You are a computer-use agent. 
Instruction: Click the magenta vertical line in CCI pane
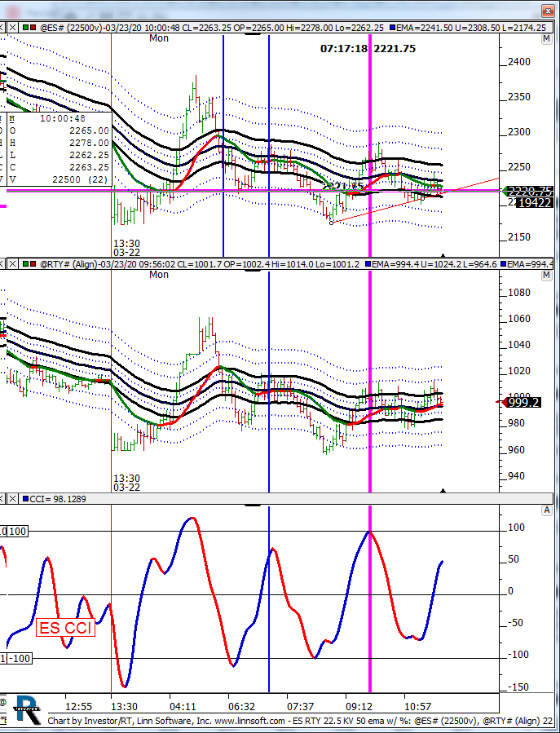tap(370, 603)
